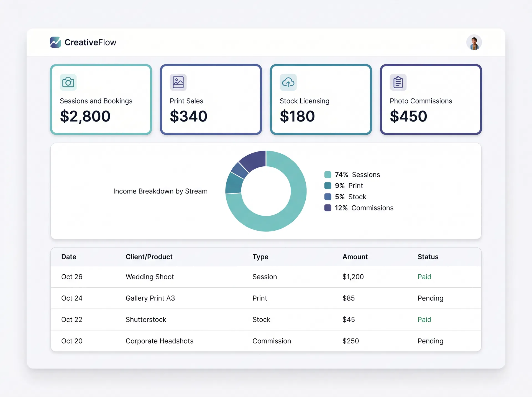This screenshot has width=532, height=397.
Task: Click the image icon on Print Sales card
Action: click(x=178, y=82)
